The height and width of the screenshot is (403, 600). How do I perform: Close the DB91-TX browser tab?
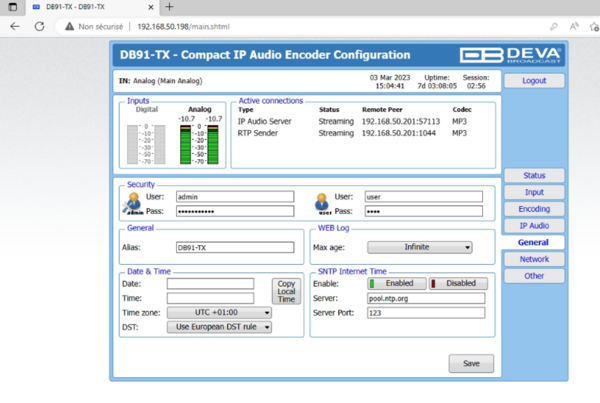click(x=151, y=7)
